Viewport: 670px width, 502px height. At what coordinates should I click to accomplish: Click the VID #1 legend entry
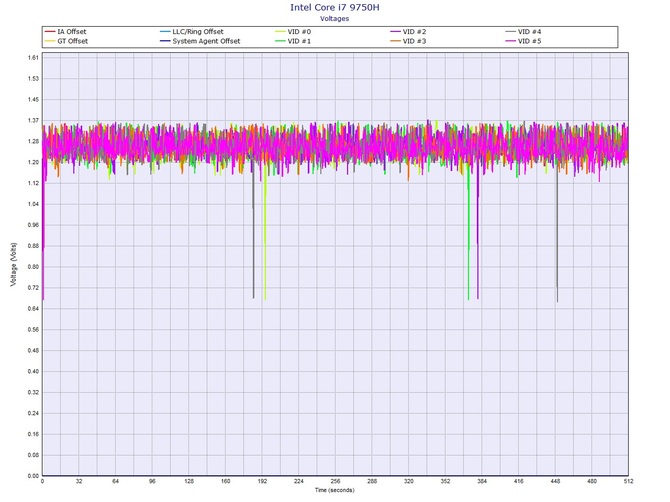[x=293, y=41]
